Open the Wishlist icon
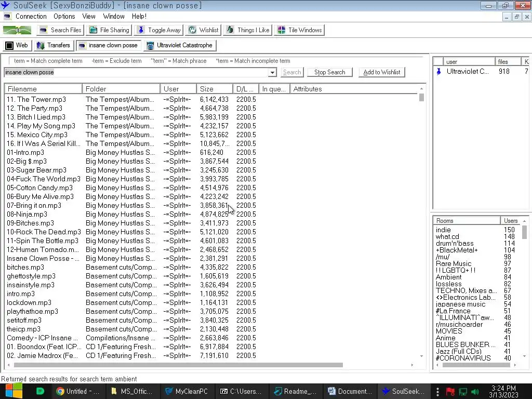Screen dimensions: 532x399 tap(192, 30)
